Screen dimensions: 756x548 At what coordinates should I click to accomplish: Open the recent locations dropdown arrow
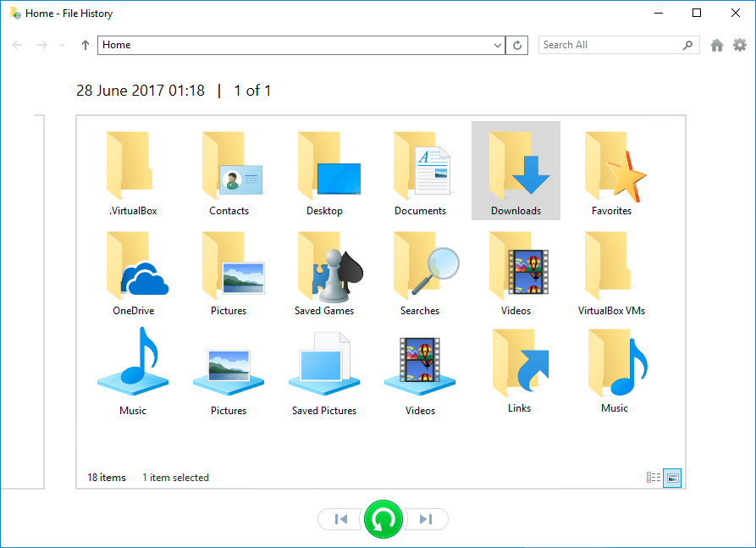pyautogui.click(x=62, y=45)
